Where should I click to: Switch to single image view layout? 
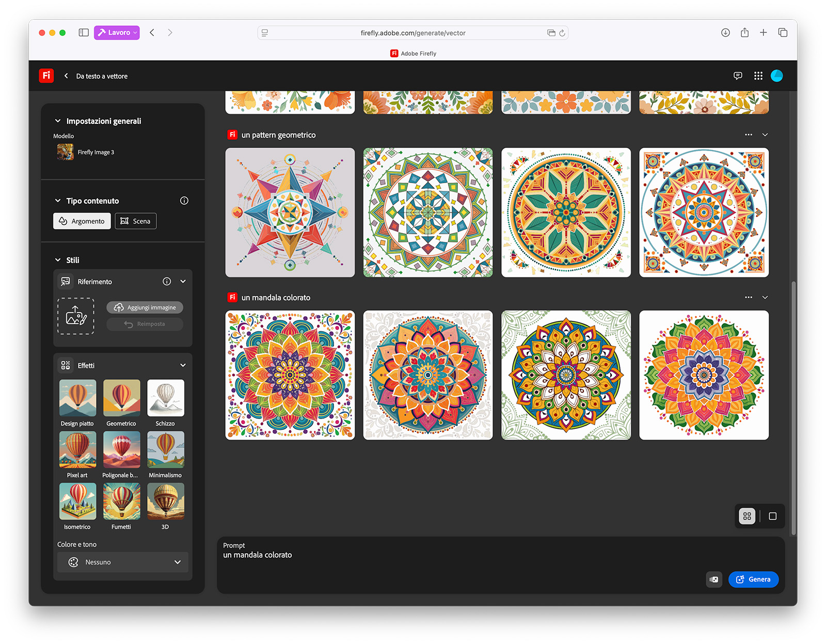coord(773,516)
